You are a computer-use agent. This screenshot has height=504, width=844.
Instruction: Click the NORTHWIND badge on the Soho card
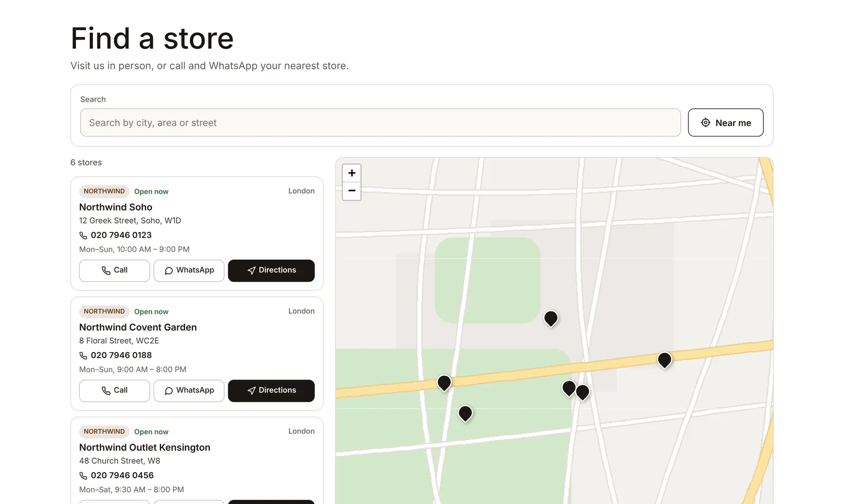104,191
